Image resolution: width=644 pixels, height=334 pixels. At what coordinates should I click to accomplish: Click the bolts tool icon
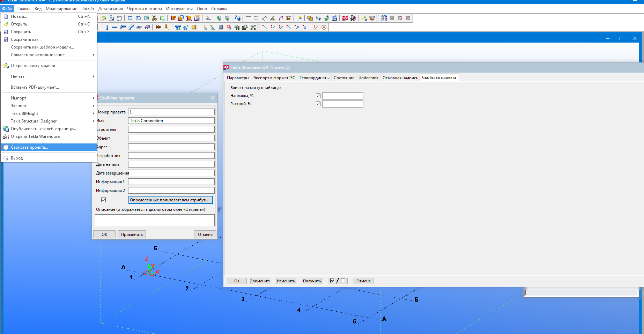click(x=158, y=27)
